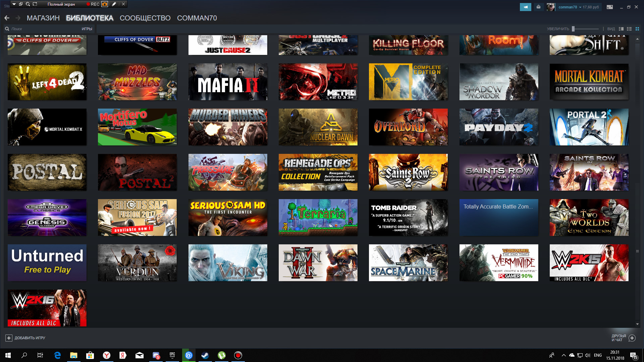
Task: Select Saints Row The Third tile
Action: [x=499, y=172]
